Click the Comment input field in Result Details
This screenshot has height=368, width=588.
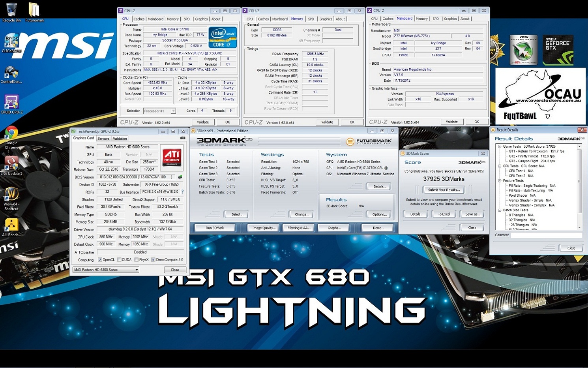pos(546,235)
